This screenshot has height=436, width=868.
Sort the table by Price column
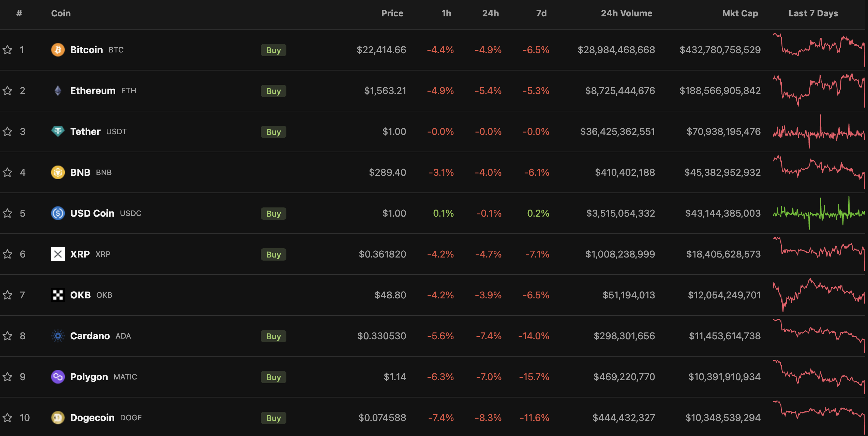click(x=392, y=13)
